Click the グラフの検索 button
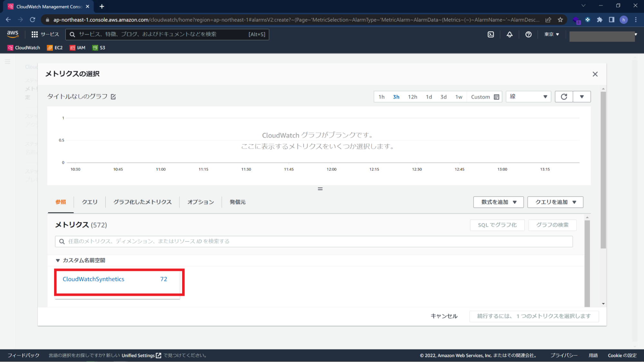 click(x=552, y=225)
